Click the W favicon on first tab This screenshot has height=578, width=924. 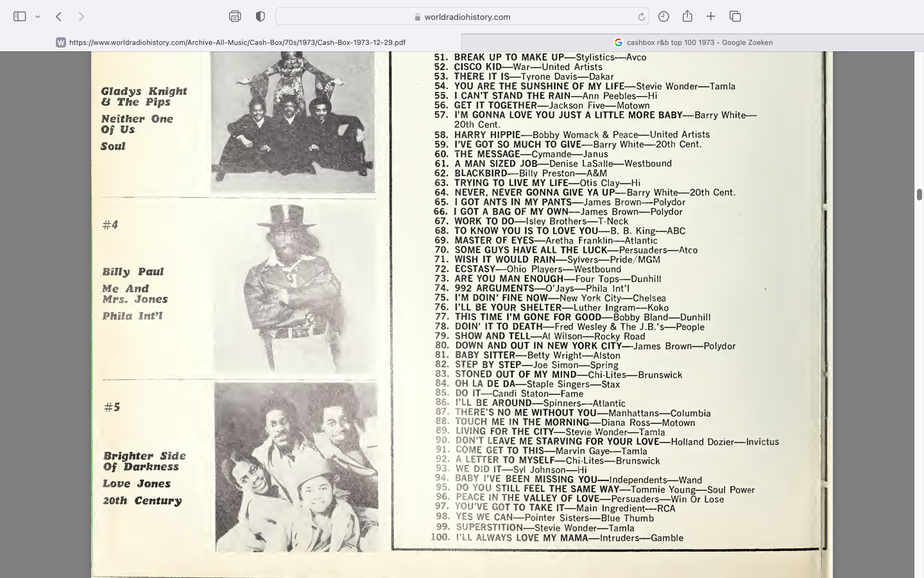[x=61, y=42]
